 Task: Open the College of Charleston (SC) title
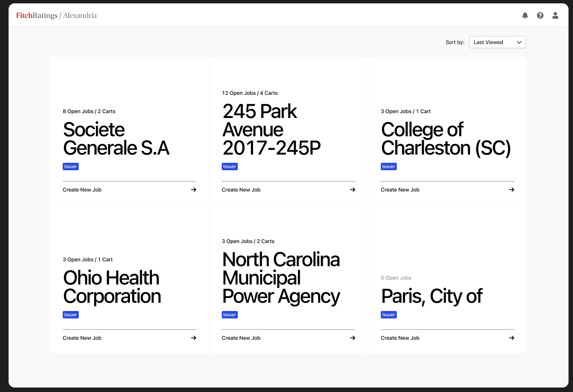tap(446, 139)
